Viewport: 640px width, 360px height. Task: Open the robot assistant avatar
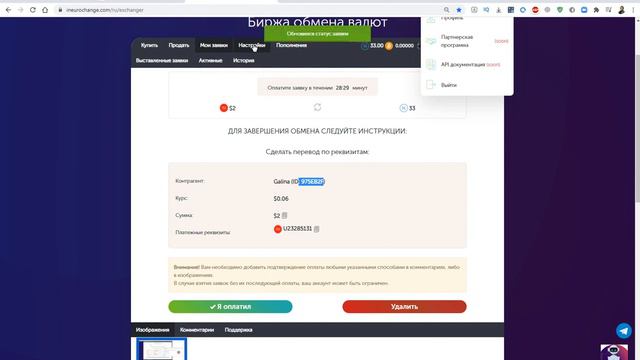tap(614, 352)
